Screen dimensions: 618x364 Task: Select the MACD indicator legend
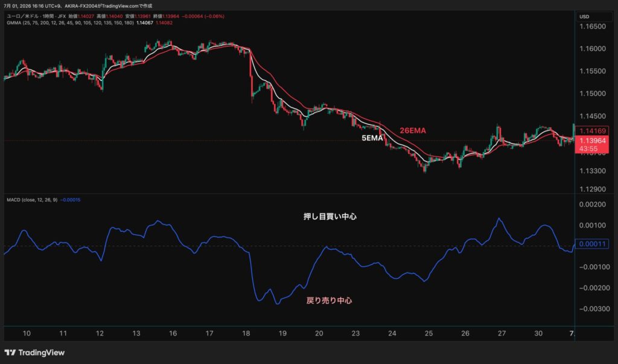[32, 200]
